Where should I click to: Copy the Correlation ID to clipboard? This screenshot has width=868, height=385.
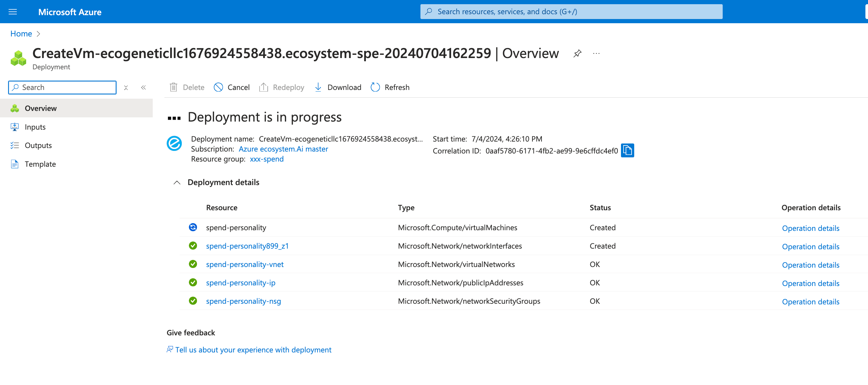[627, 151]
